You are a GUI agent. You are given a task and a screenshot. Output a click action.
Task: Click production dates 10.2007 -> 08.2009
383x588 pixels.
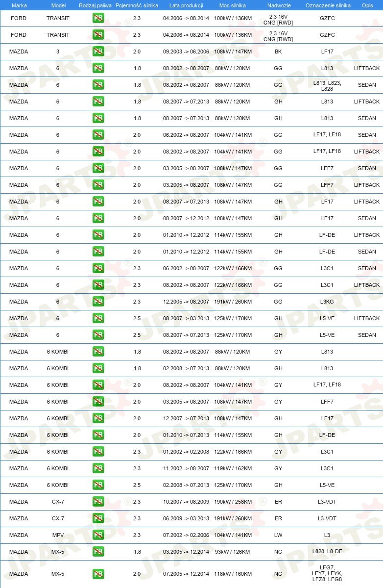(186, 501)
